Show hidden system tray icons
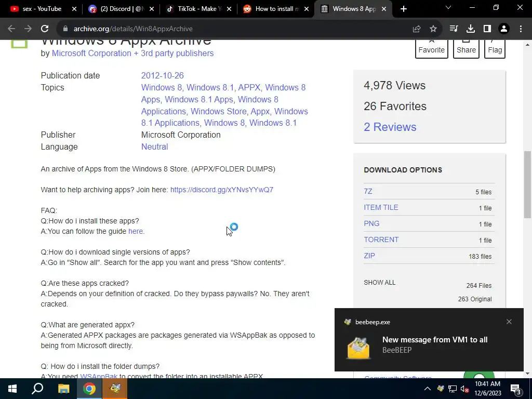The image size is (532, 399). click(x=428, y=389)
